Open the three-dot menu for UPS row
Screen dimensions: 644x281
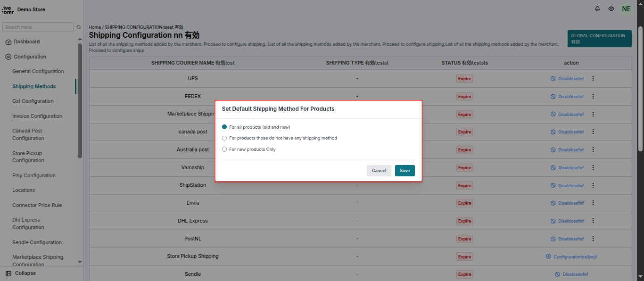coord(593,78)
